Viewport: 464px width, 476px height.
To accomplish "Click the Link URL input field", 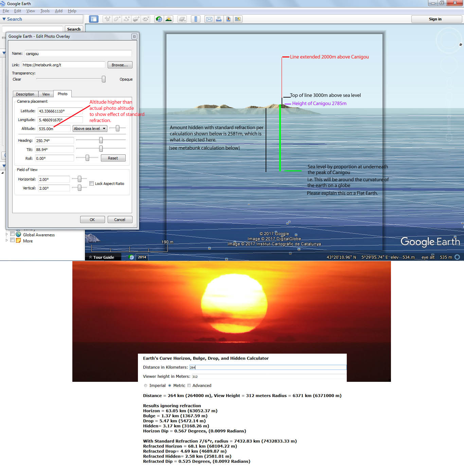I will (64, 65).
